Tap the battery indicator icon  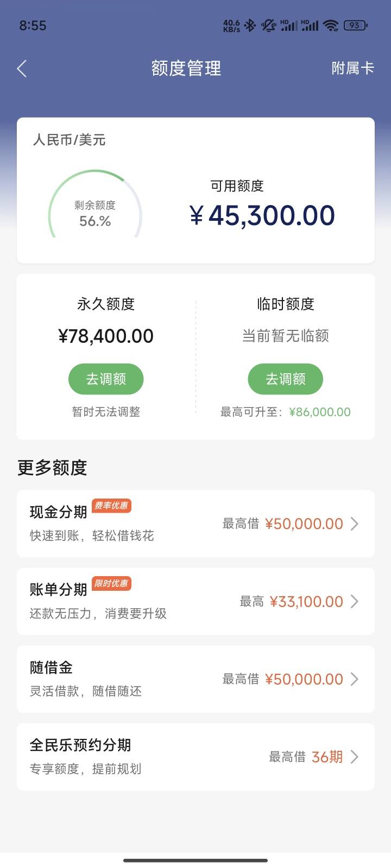(356, 25)
